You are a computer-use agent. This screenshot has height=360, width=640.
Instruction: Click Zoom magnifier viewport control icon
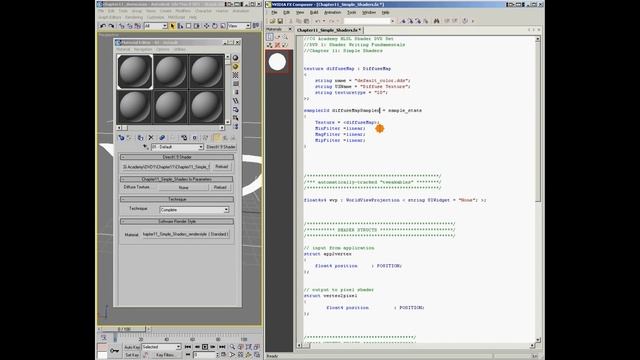tap(232, 347)
